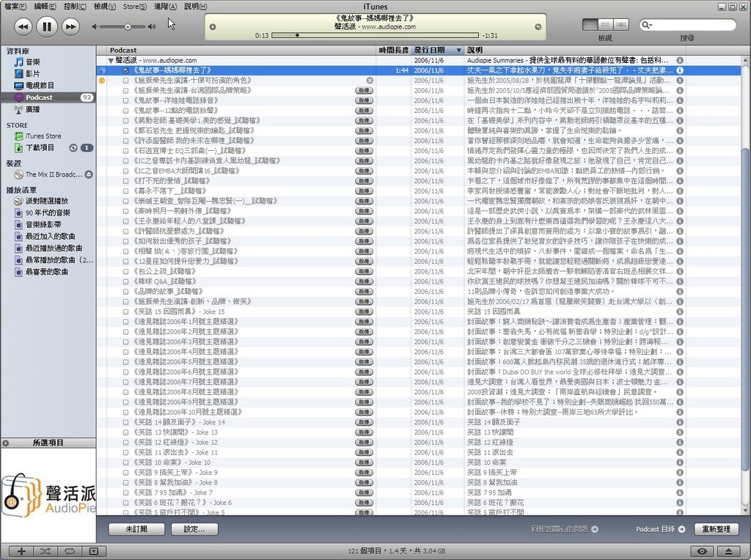Screen dimensions: 751x560
Task: Open 派對隨選播放 playlist
Action: click(x=47, y=201)
